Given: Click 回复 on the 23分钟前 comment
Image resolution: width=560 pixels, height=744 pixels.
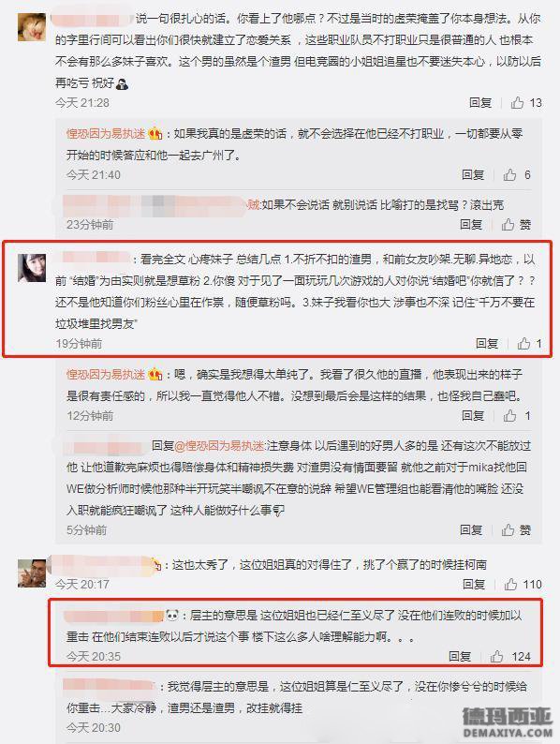Looking at the screenshot, I should 471,224.
